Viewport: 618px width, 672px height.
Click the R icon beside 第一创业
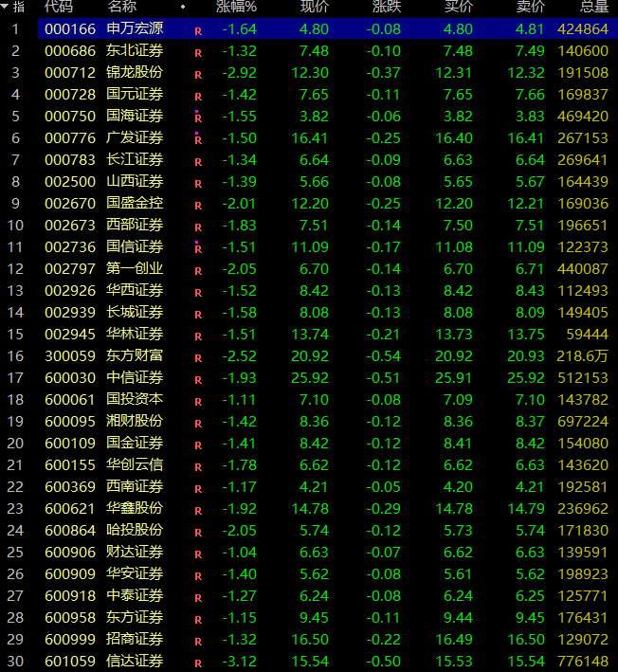[x=198, y=270]
